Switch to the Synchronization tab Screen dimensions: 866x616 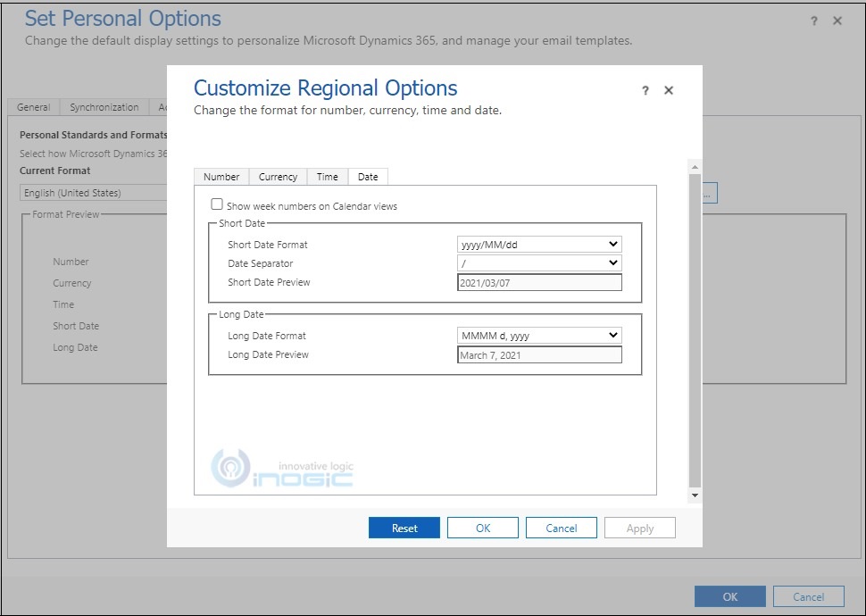coord(104,106)
